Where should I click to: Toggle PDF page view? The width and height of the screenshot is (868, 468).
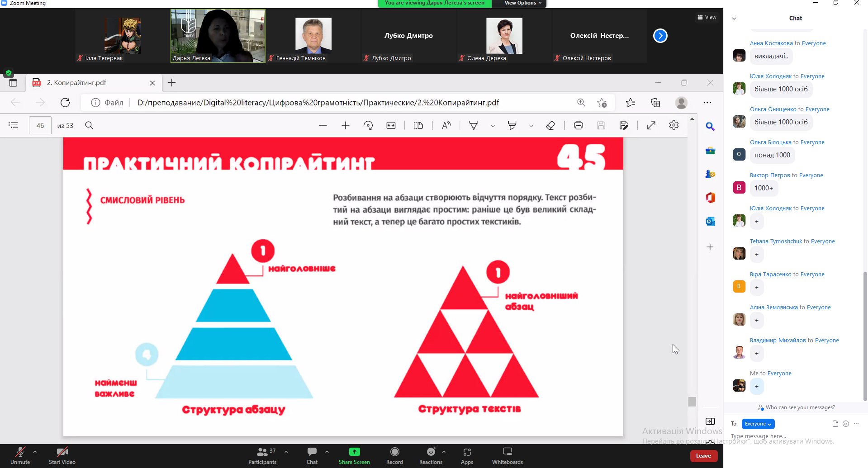(418, 125)
